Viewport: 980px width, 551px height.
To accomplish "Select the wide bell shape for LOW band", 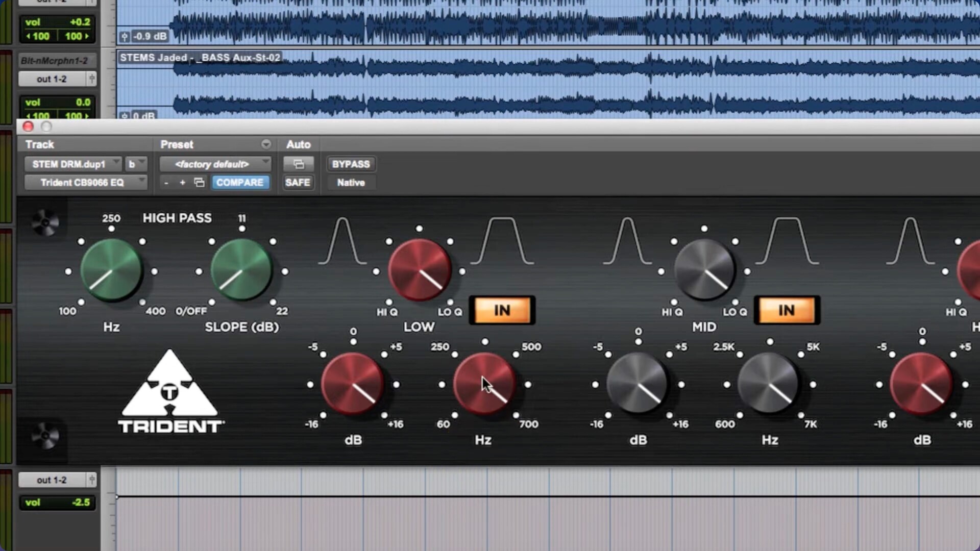I will point(502,241).
